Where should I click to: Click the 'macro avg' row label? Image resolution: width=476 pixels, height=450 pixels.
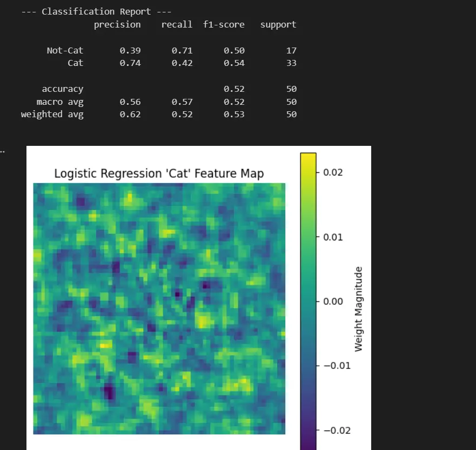[x=60, y=102]
